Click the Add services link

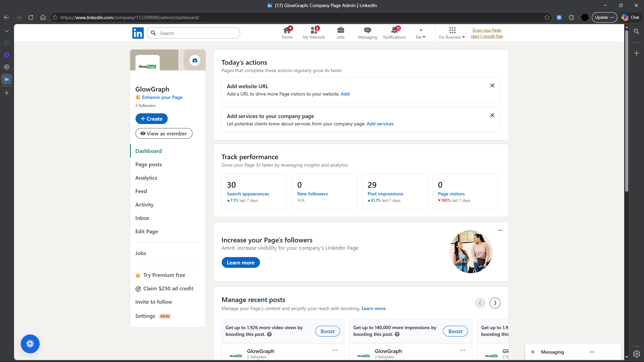[x=380, y=124]
